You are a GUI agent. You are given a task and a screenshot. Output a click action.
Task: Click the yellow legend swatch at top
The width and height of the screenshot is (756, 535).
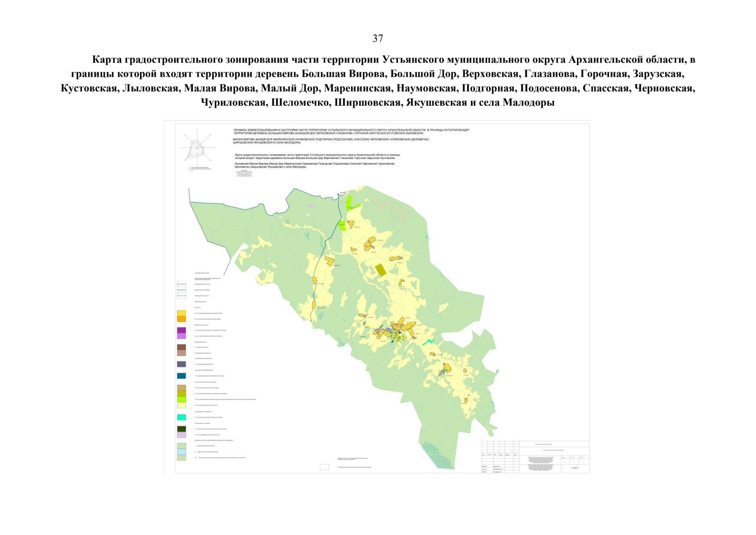[181, 313]
